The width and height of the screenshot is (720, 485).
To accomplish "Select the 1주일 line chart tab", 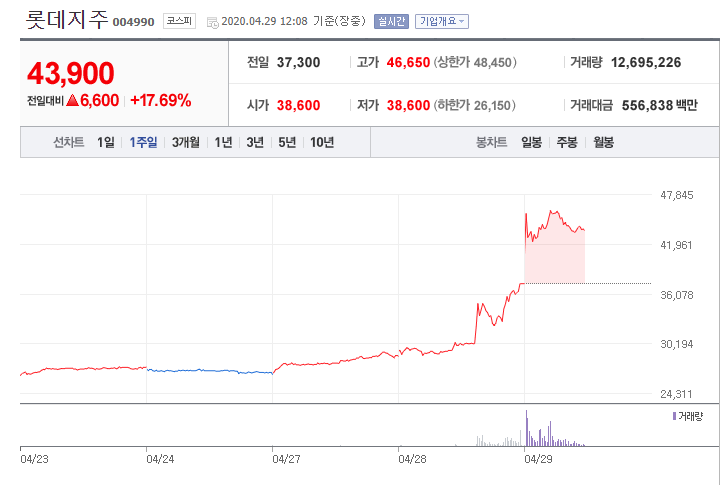I will (143, 142).
